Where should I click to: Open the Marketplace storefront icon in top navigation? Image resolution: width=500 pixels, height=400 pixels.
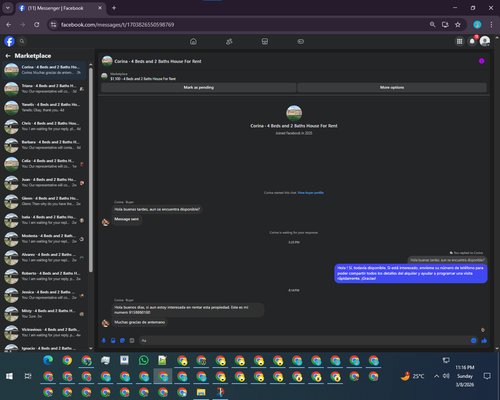pyautogui.click(x=265, y=41)
